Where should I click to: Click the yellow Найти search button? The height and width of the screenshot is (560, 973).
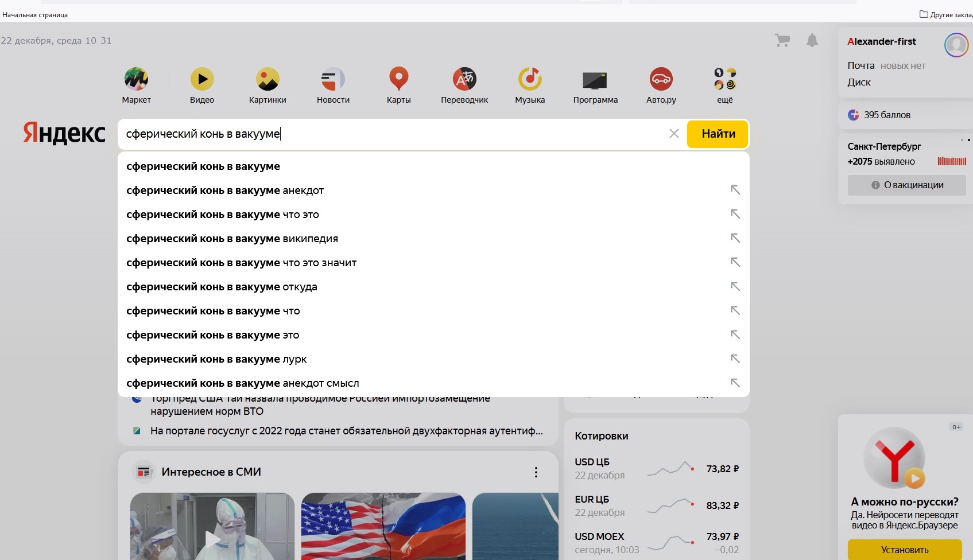pyautogui.click(x=718, y=134)
